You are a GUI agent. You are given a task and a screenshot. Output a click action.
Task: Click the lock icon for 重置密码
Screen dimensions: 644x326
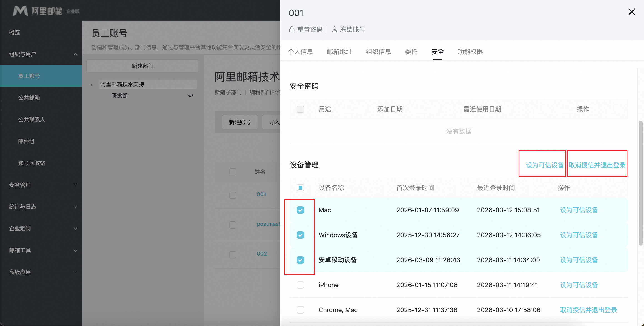click(292, 30)
